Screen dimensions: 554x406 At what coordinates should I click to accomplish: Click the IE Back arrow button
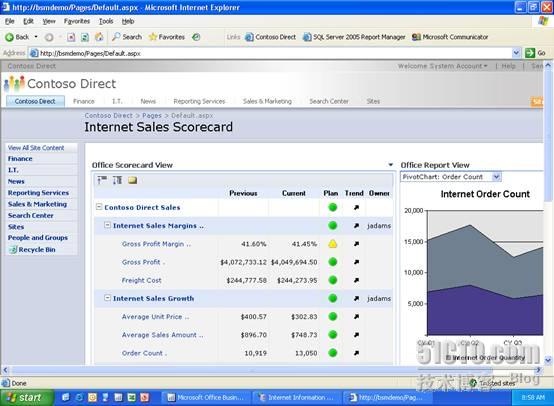click(x=17, y=37)
